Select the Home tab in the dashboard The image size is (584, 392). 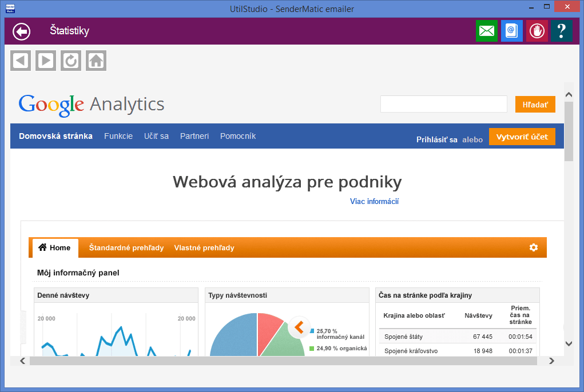tap(55, 248)
